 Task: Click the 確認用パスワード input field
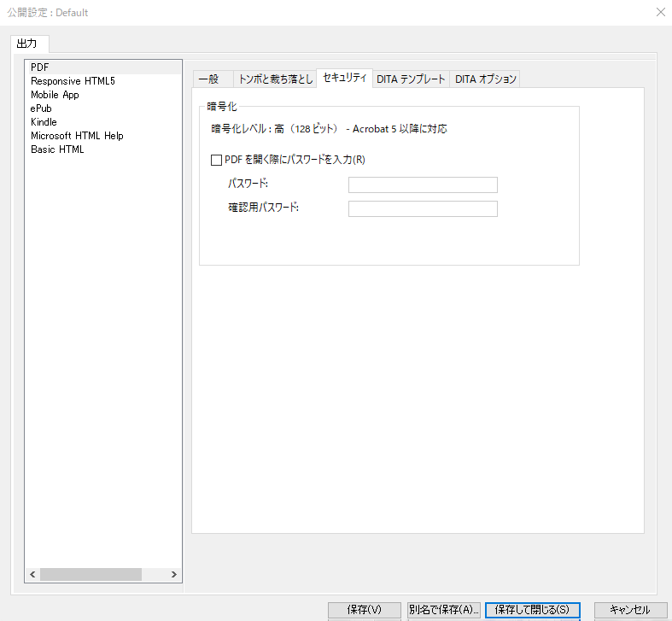tap(423, 209)
